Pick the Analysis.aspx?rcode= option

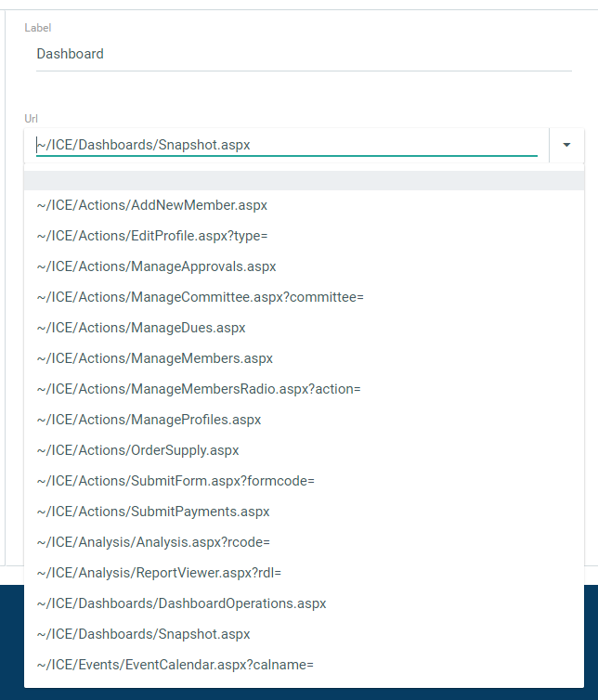coord(153,542)
